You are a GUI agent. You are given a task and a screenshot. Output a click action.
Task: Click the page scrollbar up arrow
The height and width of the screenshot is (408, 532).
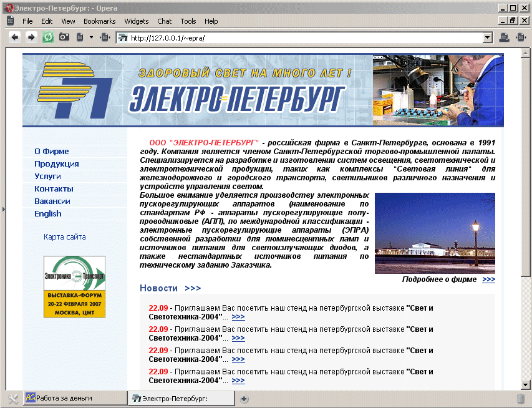[x=526, y=52]
